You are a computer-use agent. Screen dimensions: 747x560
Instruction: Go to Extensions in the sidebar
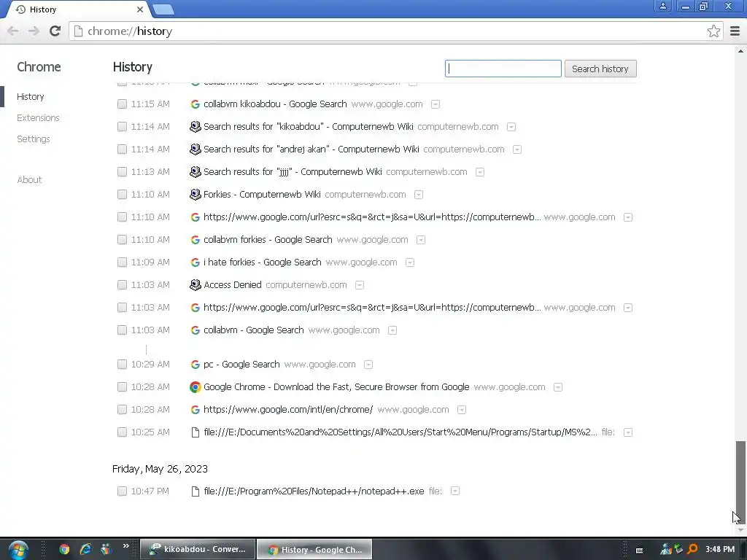(x=38, y=117)
